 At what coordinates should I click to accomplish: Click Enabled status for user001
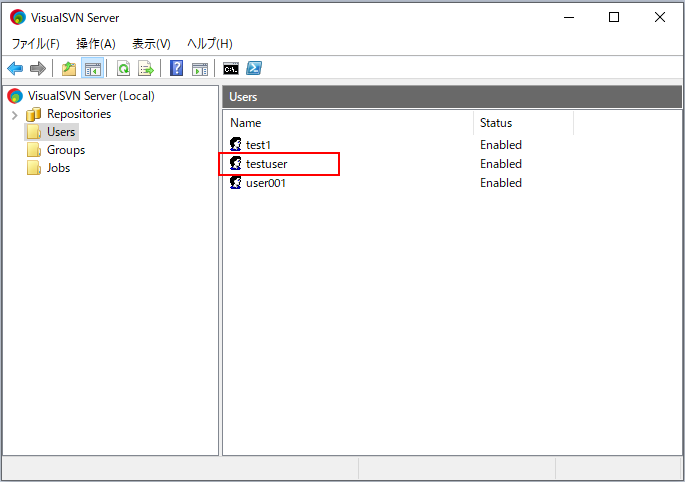501,183
